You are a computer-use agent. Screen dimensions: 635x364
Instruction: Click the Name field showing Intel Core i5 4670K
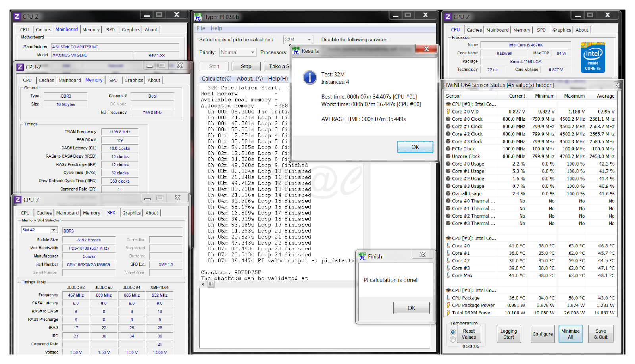tap(525, 45)
